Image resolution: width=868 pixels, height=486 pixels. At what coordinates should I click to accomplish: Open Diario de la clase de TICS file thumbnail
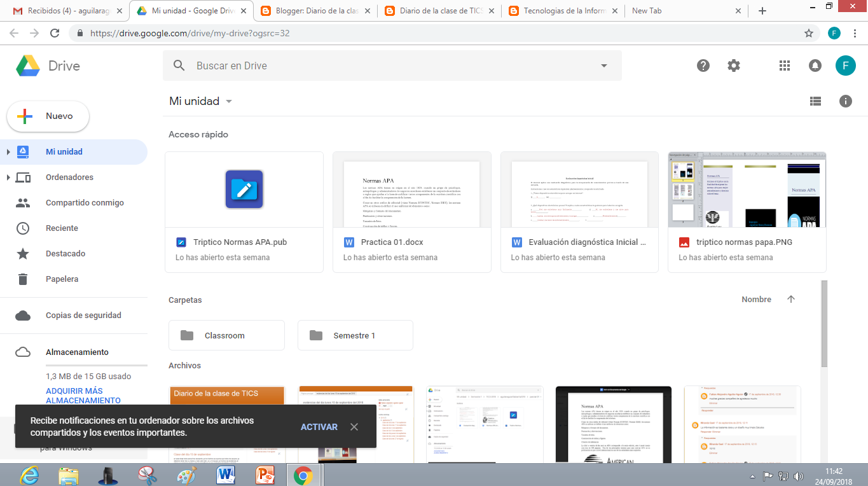click(x=228, y=424)
